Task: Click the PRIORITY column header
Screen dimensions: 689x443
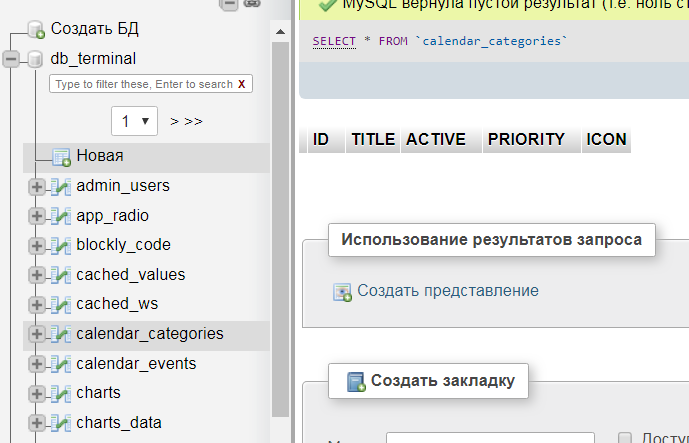Action: 532,140
